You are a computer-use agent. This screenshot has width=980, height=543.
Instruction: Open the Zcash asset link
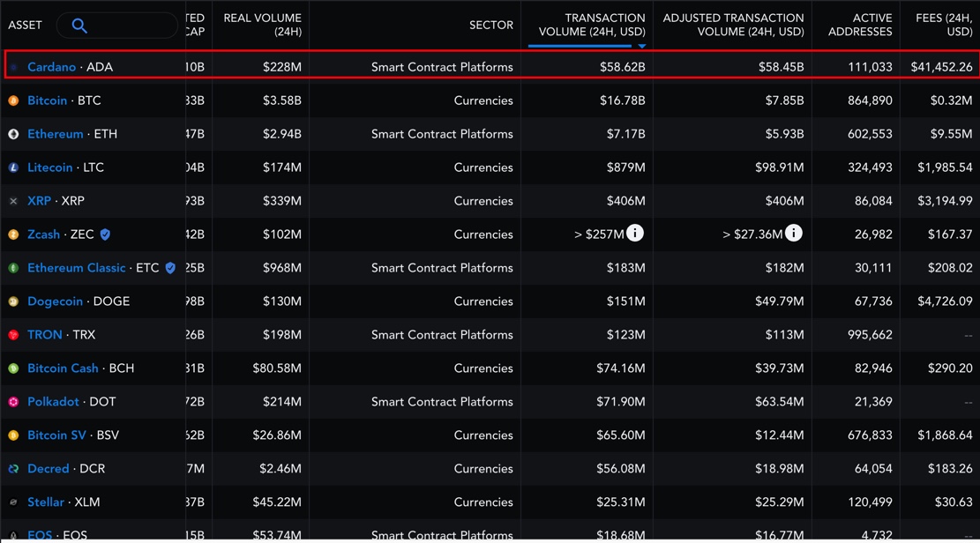44,234
